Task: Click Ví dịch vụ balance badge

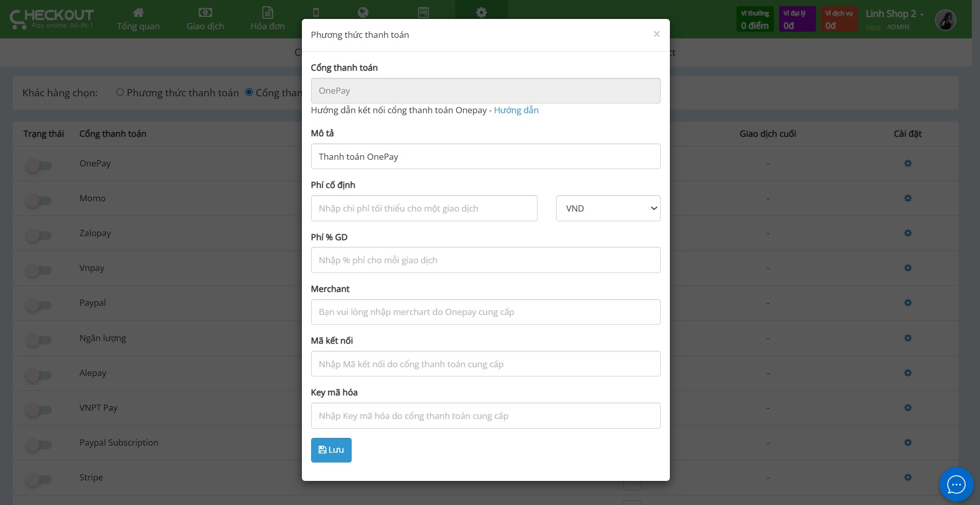Action: [x=839, y=19]
